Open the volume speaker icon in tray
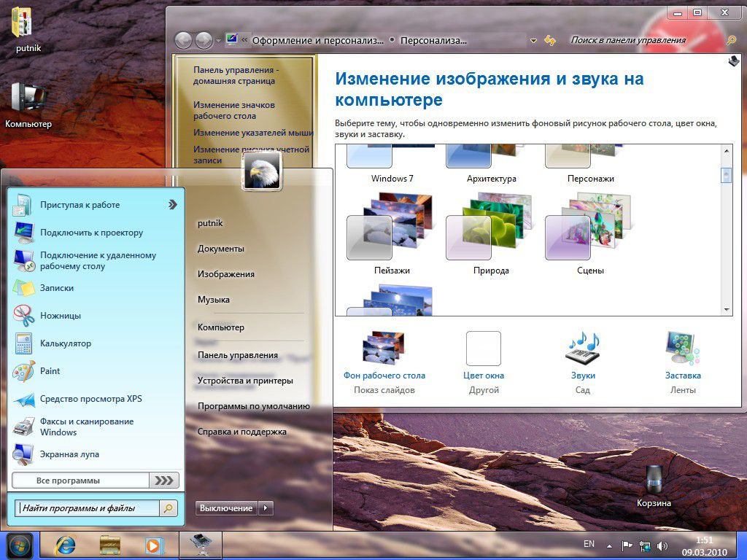 tap(661, 544)
